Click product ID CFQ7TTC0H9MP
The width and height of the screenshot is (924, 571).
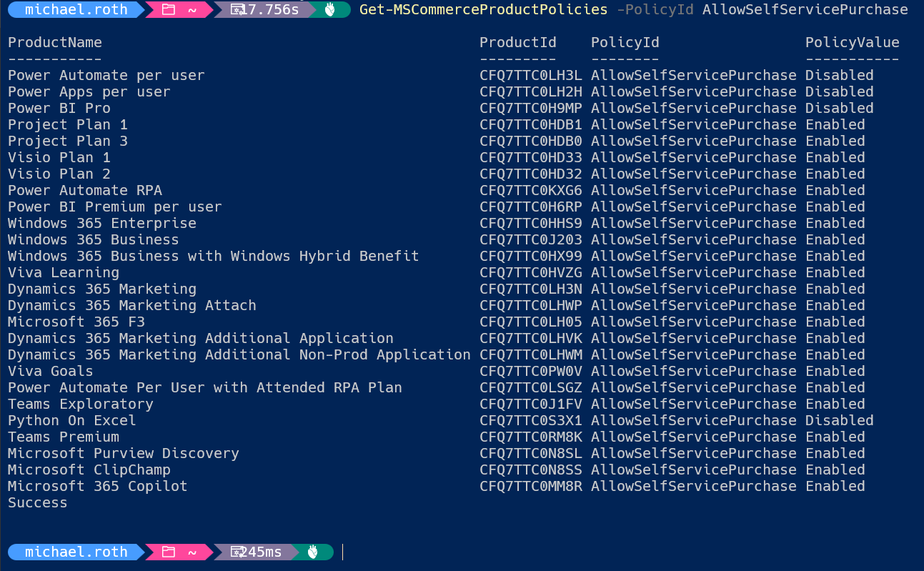(x=531, y=108)
